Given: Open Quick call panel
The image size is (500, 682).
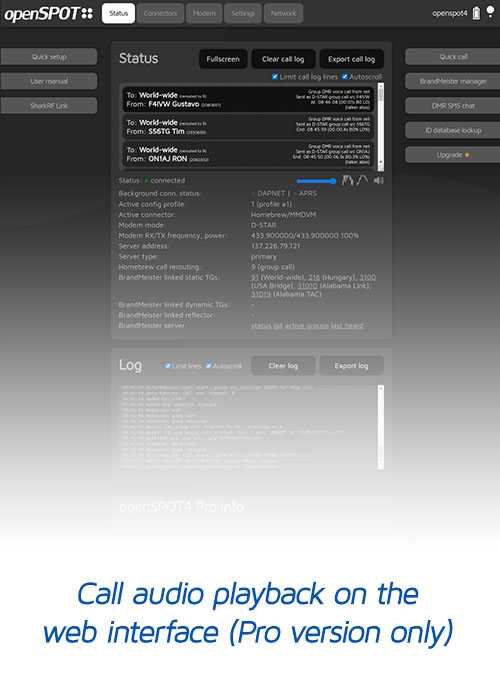Looking at the screenshot, I should tap(453, 57).
